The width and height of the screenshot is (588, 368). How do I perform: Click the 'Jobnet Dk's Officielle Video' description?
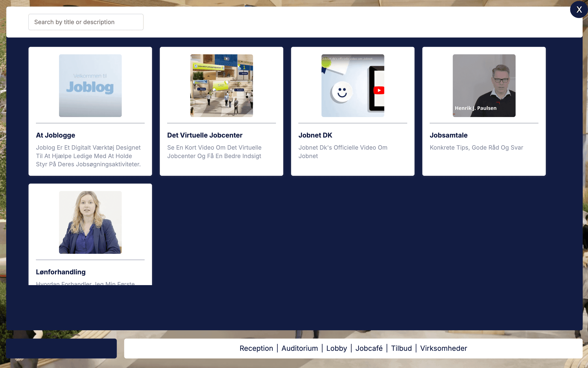343,152
